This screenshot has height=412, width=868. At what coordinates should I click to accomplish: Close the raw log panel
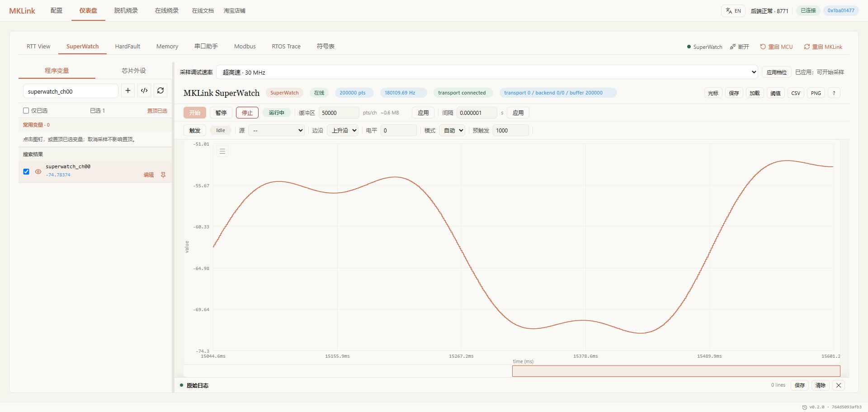click(839, 385)
